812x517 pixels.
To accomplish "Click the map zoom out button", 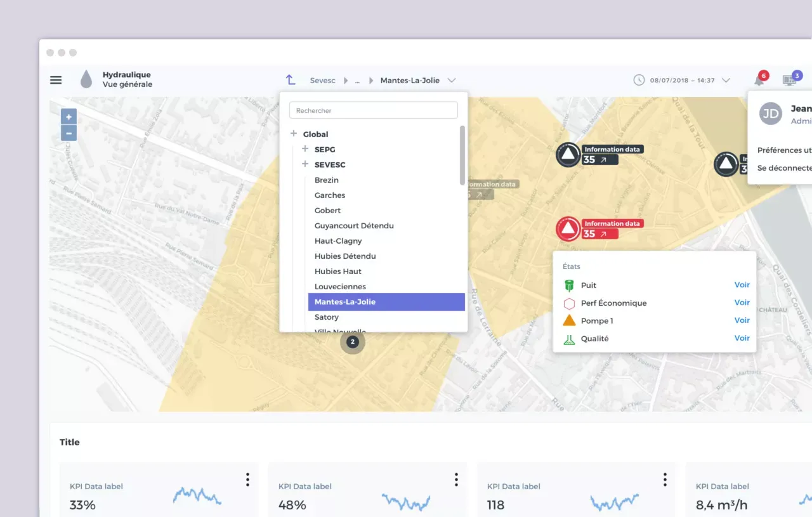I will (x=69, y=133).
